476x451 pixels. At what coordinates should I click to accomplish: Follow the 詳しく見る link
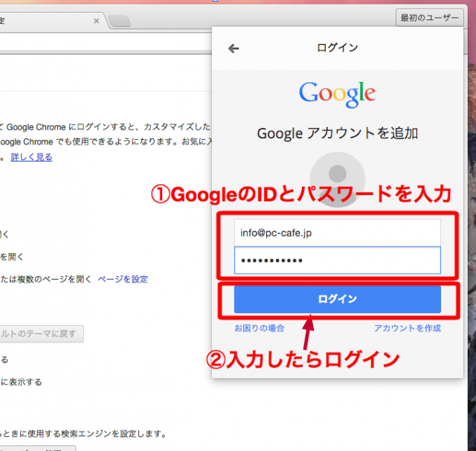pyautogui.click(x=31, y=157)
